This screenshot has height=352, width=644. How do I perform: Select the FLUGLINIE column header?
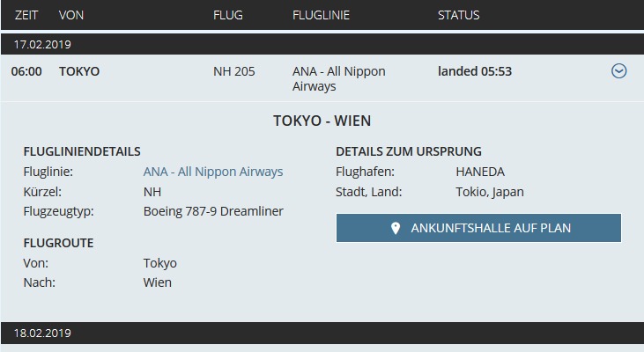click(x=321, y=15)
